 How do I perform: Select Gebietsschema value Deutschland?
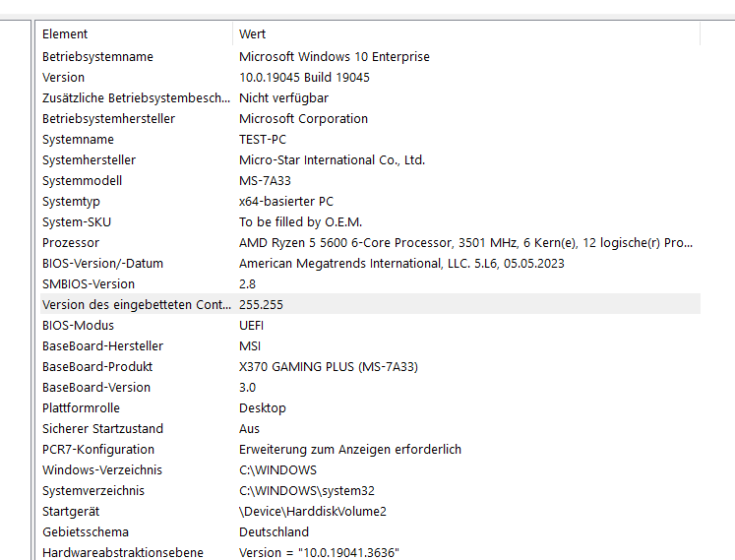pyautogui.click(x=274, y=531)
